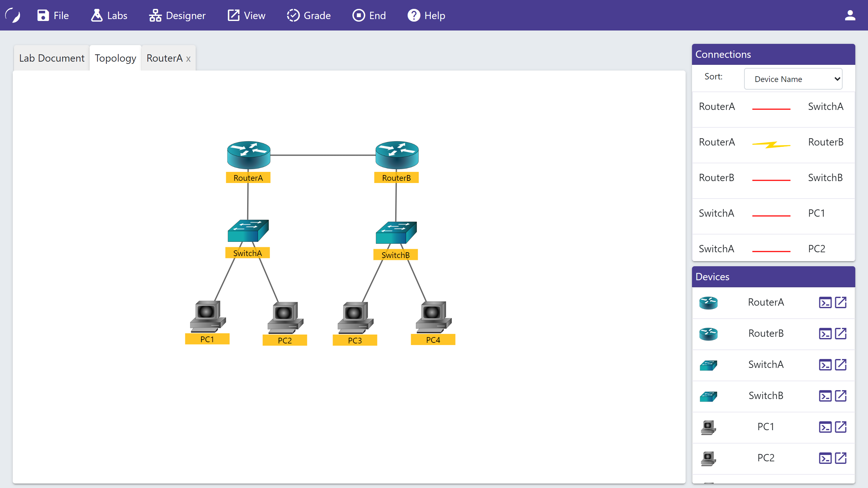The height and width of the screenshot is (488, 868).
Task: Click End to stop the lab
Action: coord(369,15)
